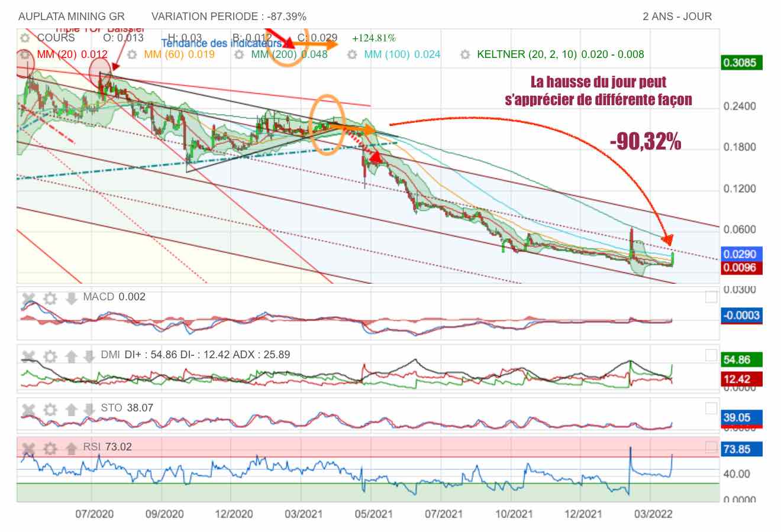Remove the RSI indicator with X icon
The image size is (781, 532).
point(28,448)
